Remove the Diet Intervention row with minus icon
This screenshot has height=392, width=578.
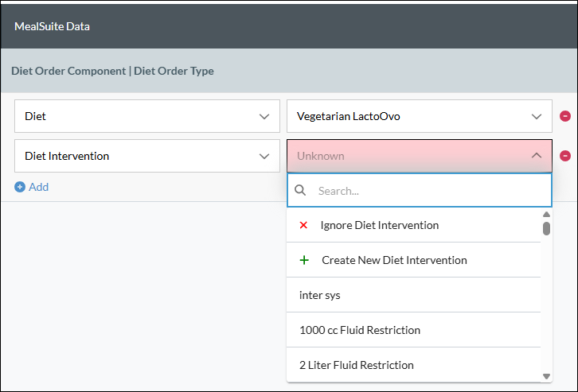[x=565, y=156]
